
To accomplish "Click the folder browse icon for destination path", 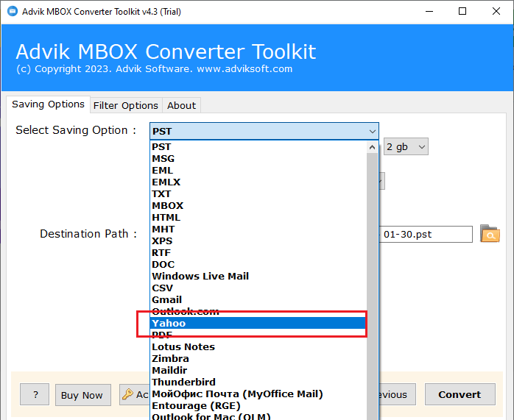I will (490, 235).
